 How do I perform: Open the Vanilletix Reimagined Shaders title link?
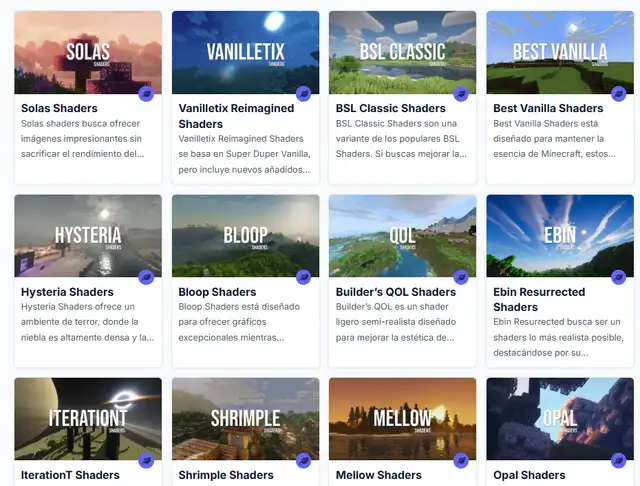pos(236,116)
